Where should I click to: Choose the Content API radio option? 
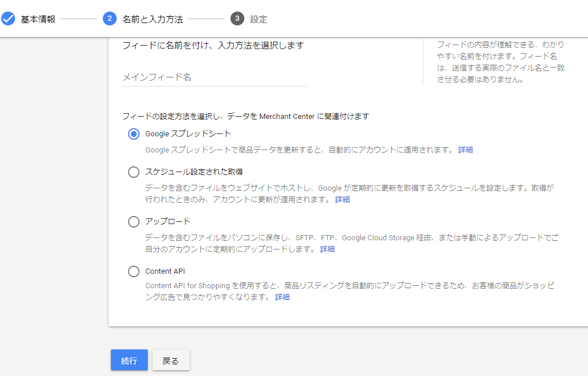coord(133,271)
